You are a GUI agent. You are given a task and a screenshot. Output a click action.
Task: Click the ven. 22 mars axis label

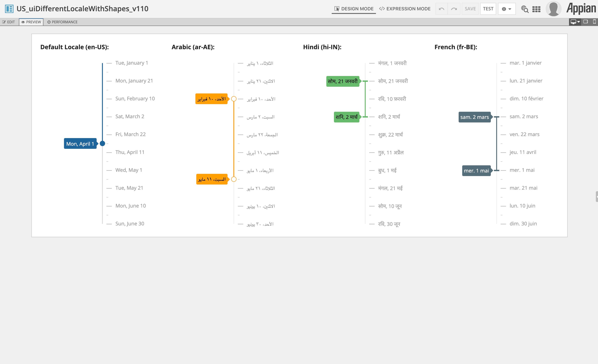click(x=524, y=134)
